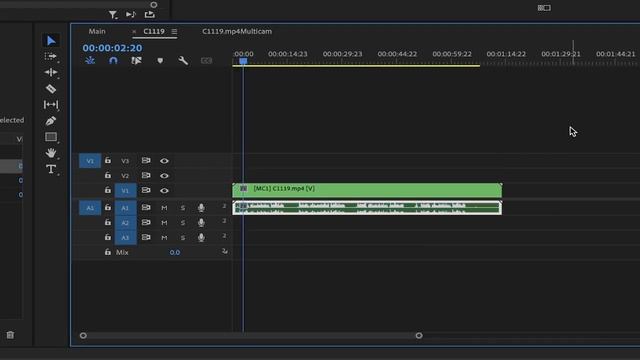Toggle V1 source patching indicator
The height and width of the screenshot is (360, 640).
[x=90, y=161]
